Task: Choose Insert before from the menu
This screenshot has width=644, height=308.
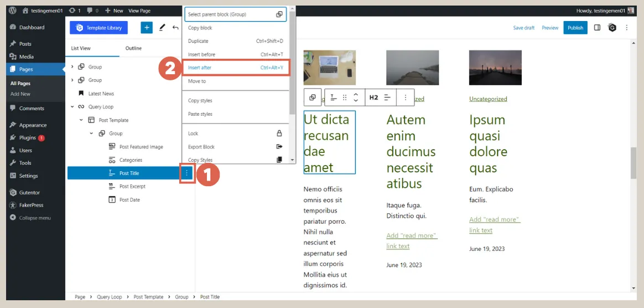Action: point(235,54)
